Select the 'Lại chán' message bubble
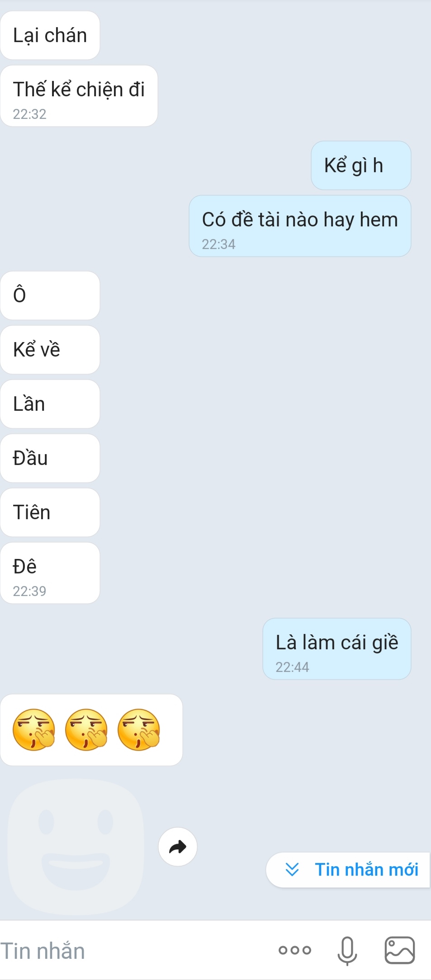The width and height of the screenshot is (431, 980). pos(50,35)
